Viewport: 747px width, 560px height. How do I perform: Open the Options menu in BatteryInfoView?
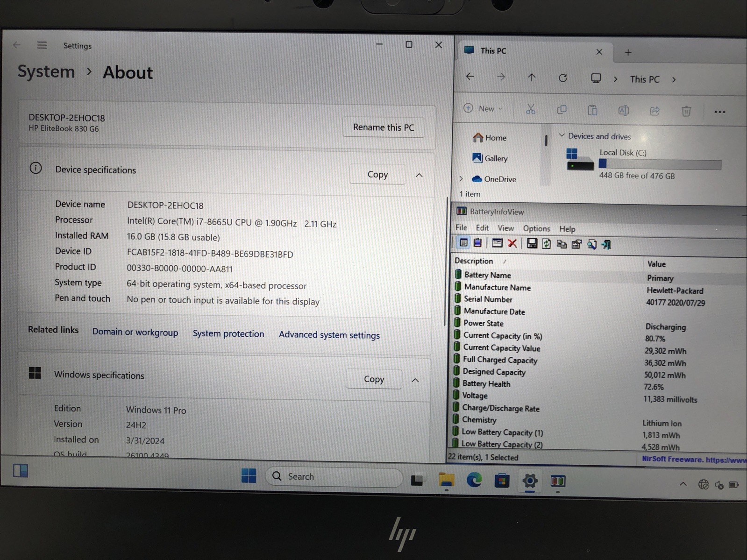pyautogui.click(x=536, y=228)
